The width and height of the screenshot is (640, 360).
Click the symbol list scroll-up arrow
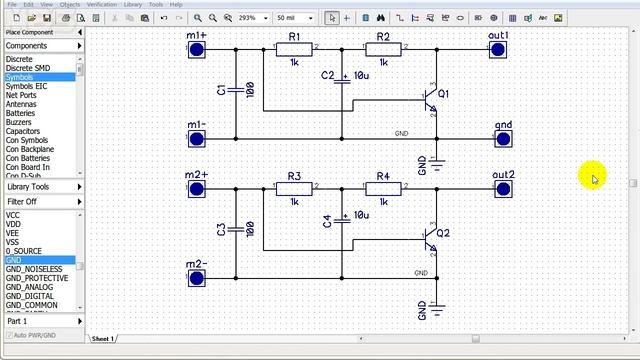point(80,215)
